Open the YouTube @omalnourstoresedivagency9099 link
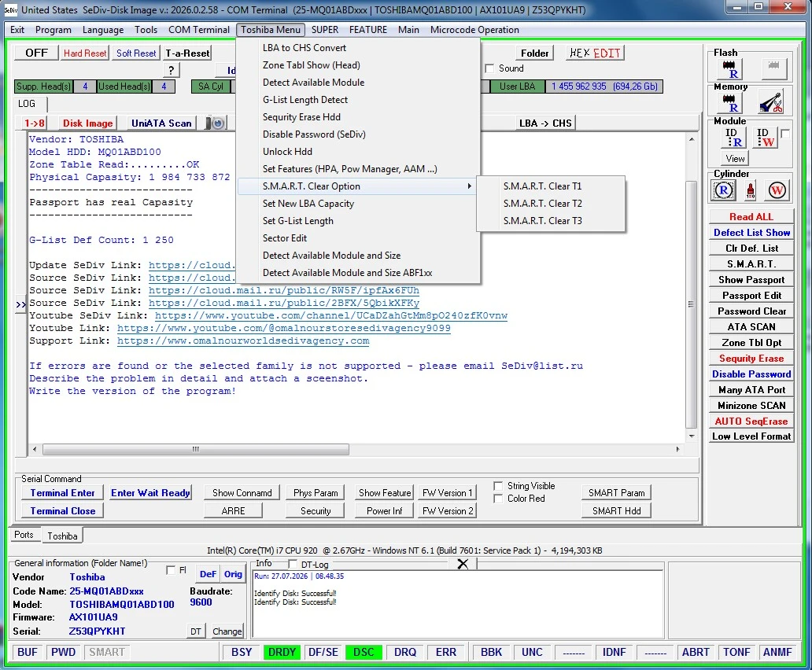 coord(284,328)
